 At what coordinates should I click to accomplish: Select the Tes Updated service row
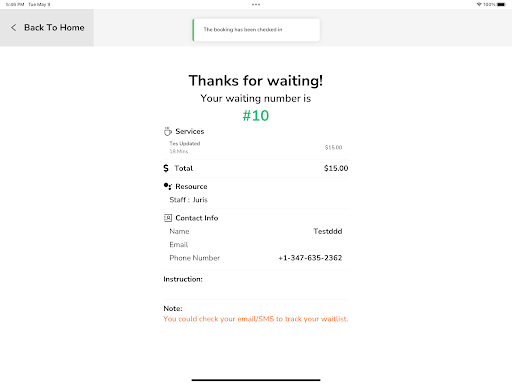coord(256,147)
